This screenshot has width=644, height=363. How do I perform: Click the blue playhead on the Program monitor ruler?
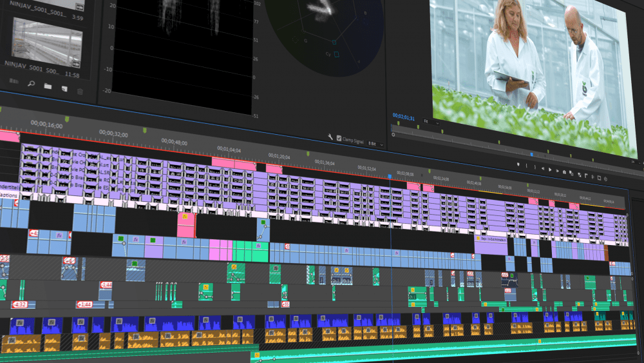[x=532, y=155]
